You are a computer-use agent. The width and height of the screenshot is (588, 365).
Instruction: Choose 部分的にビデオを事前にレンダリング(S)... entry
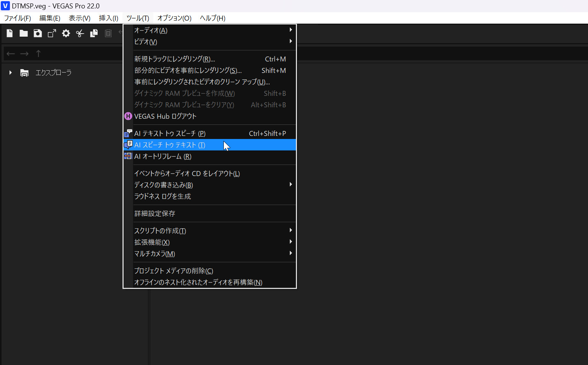(210, 70)
